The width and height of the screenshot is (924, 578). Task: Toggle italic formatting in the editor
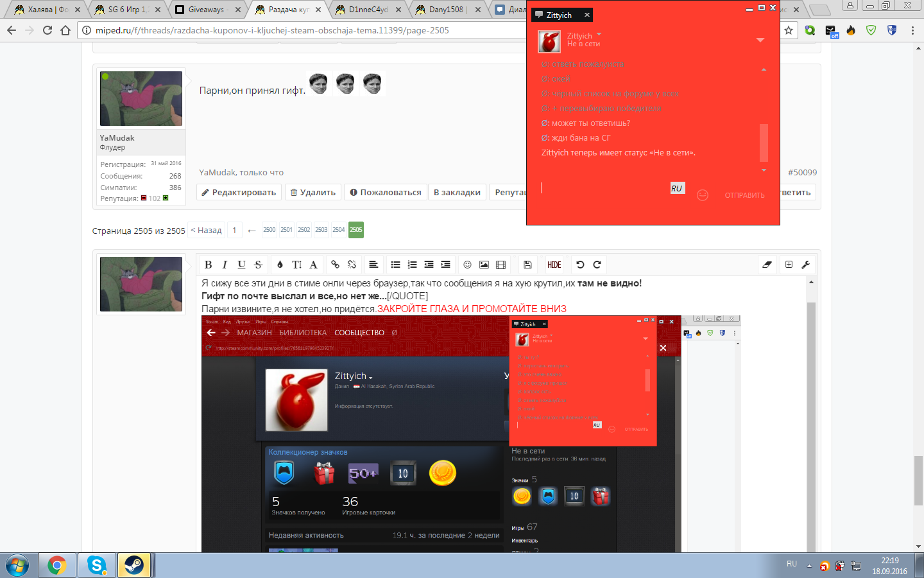[x=225, y=265]
